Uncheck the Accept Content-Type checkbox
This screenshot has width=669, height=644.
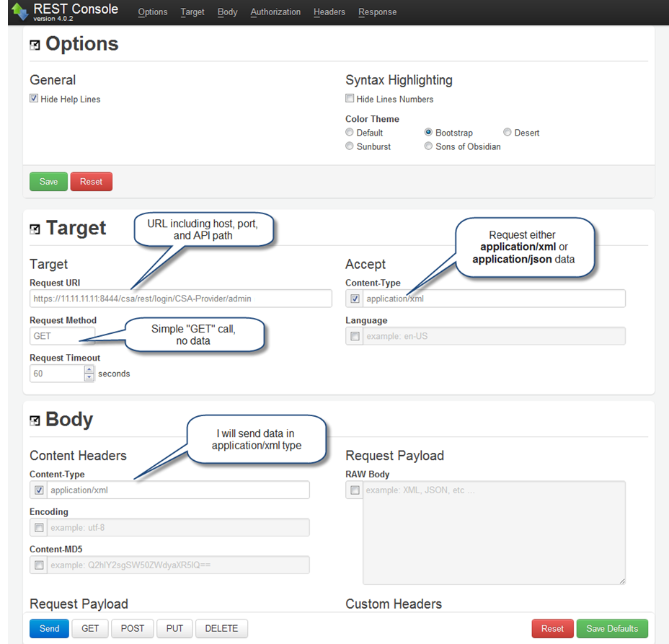tap(355, 299)
